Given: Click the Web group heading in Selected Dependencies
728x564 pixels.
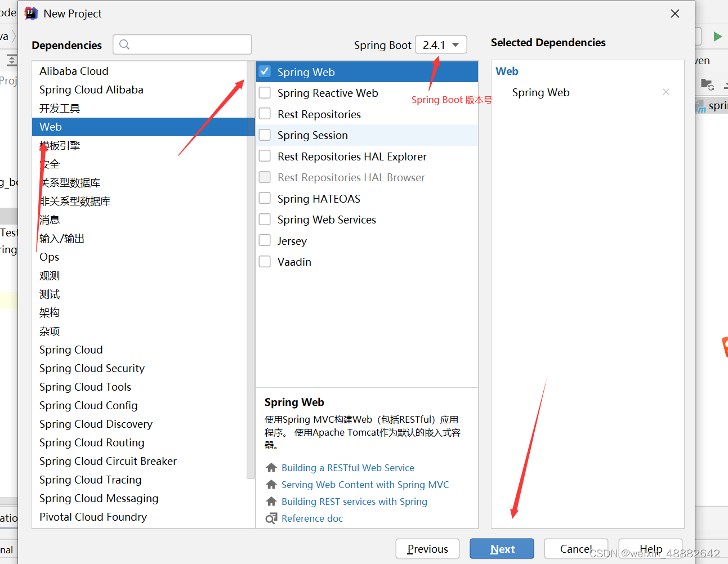Looking at the screenshot, I should pos(507,71).
